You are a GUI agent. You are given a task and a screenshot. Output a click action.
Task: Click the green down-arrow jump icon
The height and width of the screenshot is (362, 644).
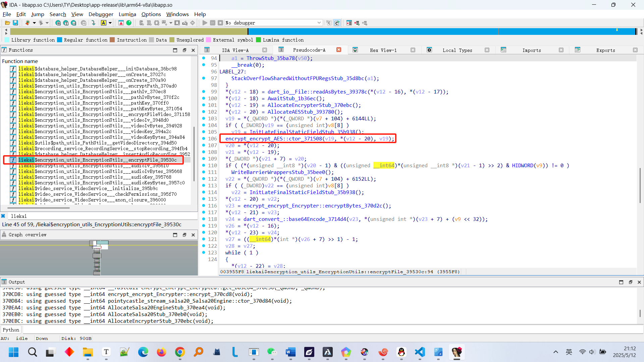(x=94, y=23)
